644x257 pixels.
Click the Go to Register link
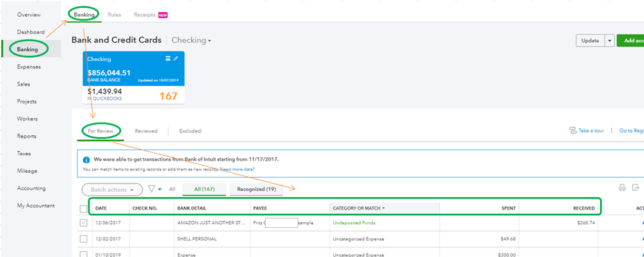coord(631,131)
